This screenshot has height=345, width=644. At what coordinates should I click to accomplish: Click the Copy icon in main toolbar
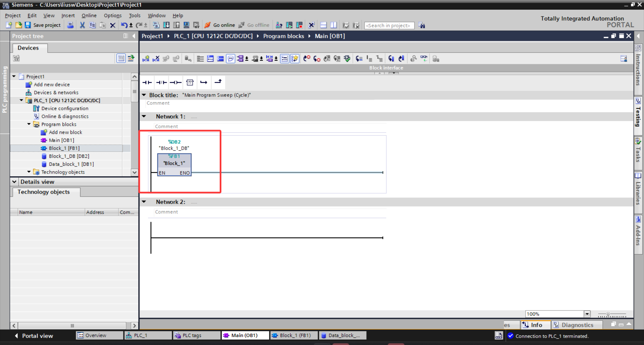pyautogui.click(x=93, y=25)
